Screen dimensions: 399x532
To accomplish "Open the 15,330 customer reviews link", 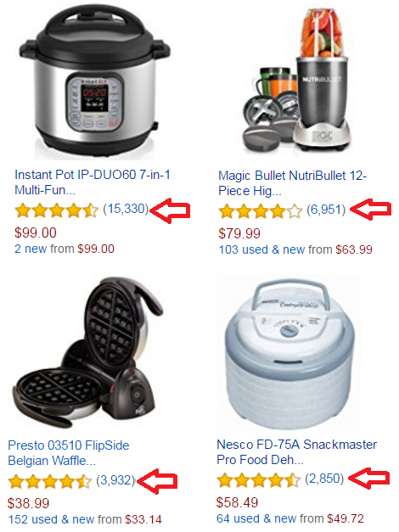I will pos(126,209).
